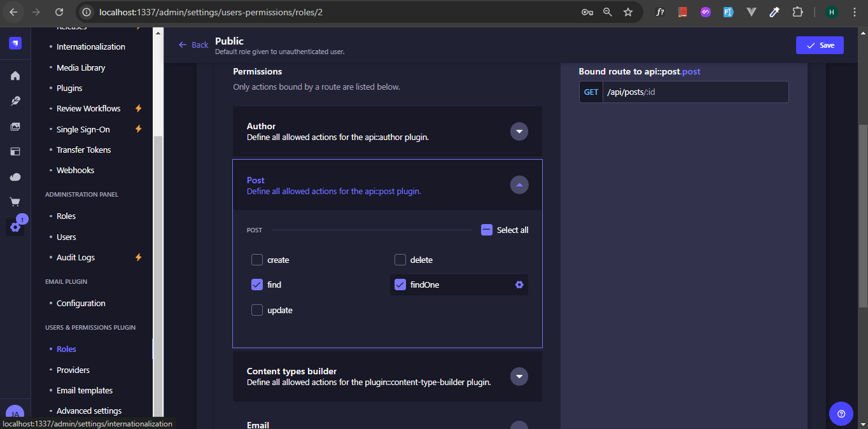Expand the Content types builder section

point(519,376)
